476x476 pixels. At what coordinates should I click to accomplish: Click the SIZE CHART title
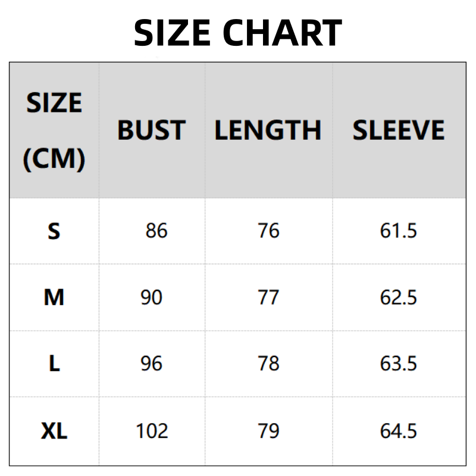pyautogui.click(x=238, y=32)
